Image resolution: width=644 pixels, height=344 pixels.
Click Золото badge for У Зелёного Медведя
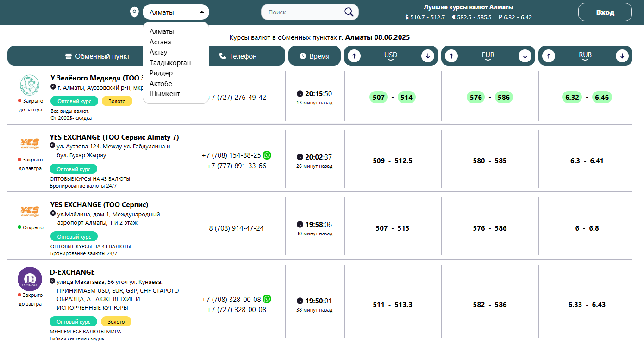pos(117,101)
